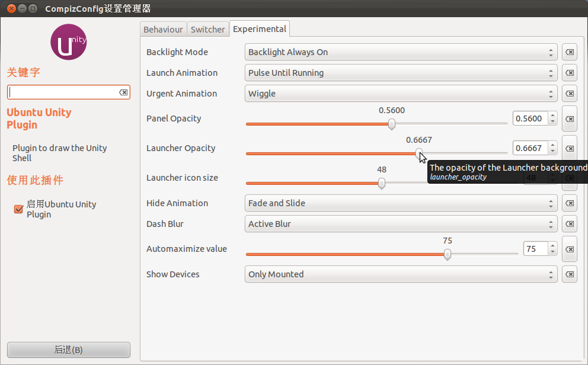The height and width of the screenshot is (365, 588).
Task: Reset Hide Animation to default
Action: pos(569,203)
